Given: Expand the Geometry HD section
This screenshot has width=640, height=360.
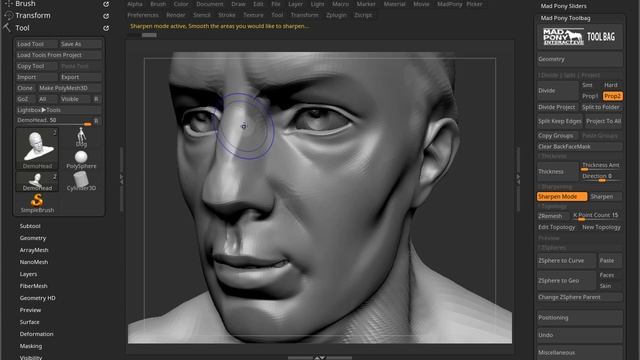Looking at the screenshot, I should coord(38,298).
